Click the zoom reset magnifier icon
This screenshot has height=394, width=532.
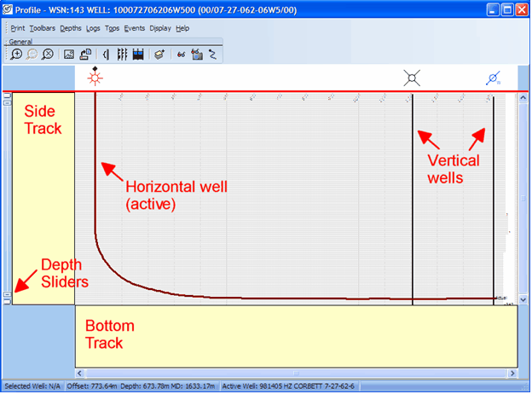(x=48, y=54)
